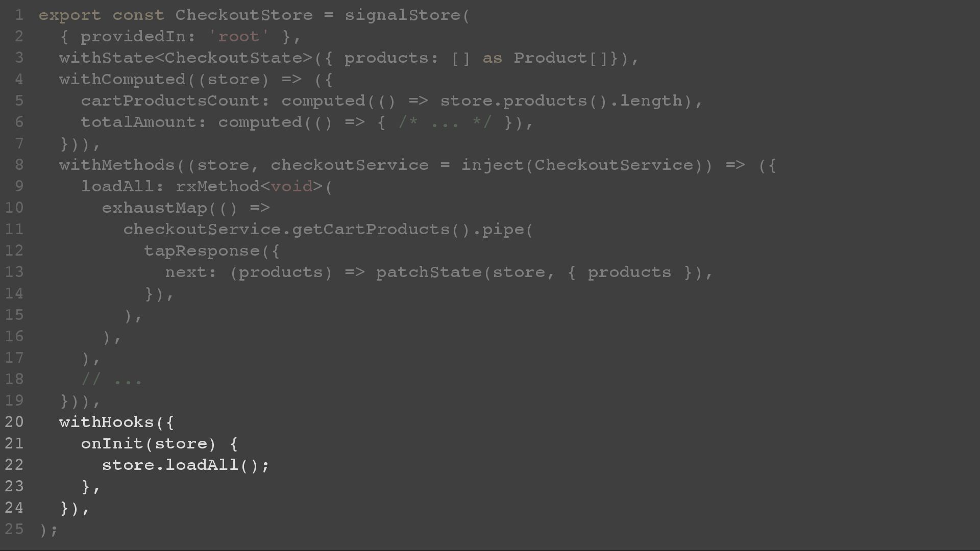Click the withState<CheckoutState> call

(x=186, y=58)
